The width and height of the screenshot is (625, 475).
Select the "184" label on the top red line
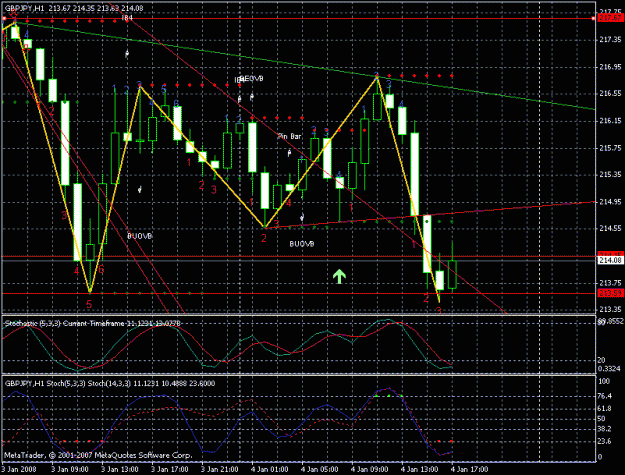(x=127, y=18)
